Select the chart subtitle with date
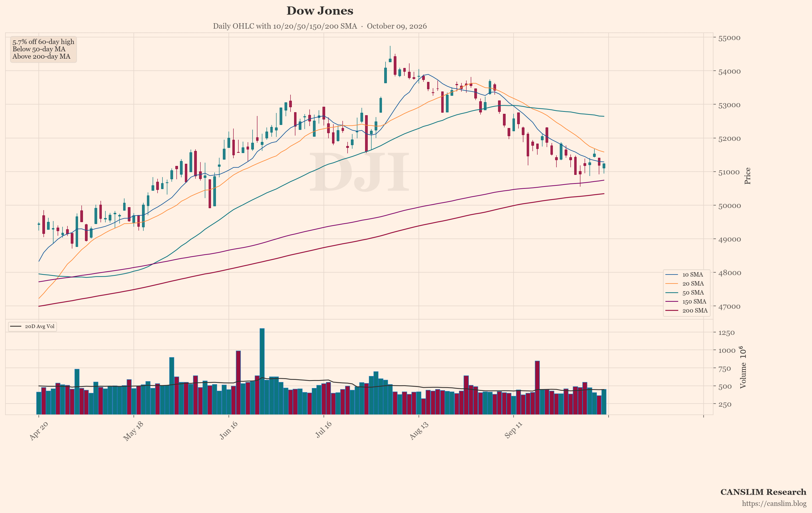 coord(320,26)
